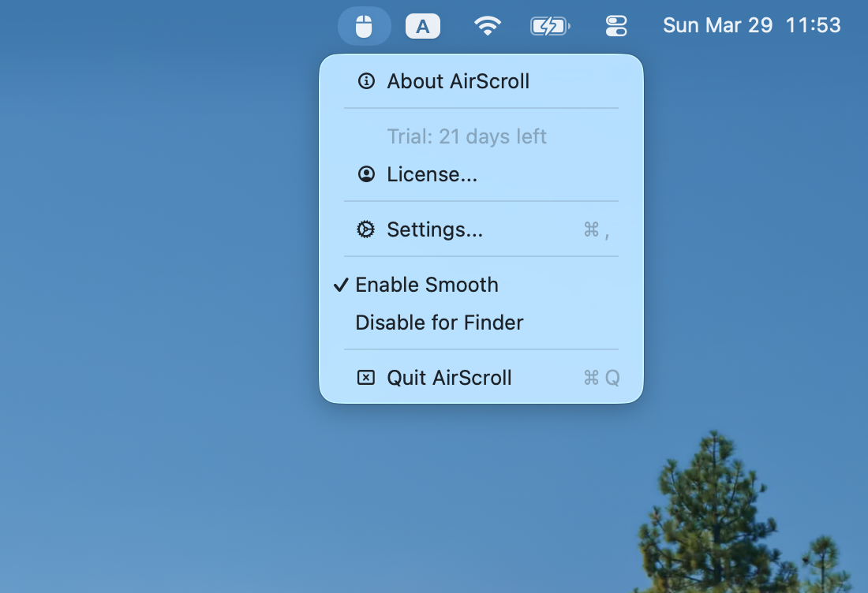Click the info icon beside About AirScroll
This screenshot has height=593, width=868.
pos(365,80)
